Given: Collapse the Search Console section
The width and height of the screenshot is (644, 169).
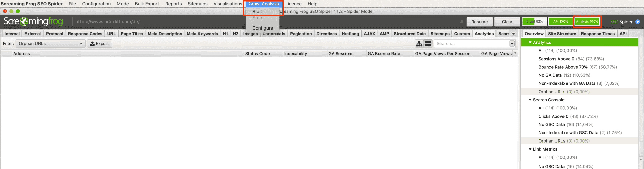Looking at the screenshot, I should 530,100.
